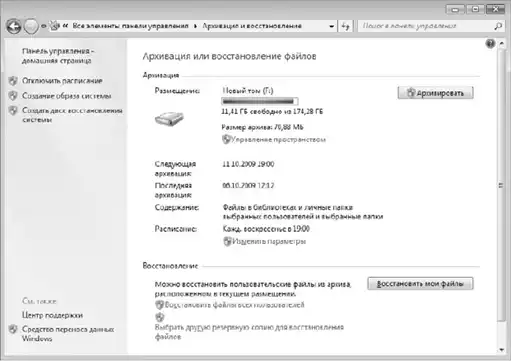Click the Control Panel icon in address bar
Screen dimensions: 511x361
55,26
